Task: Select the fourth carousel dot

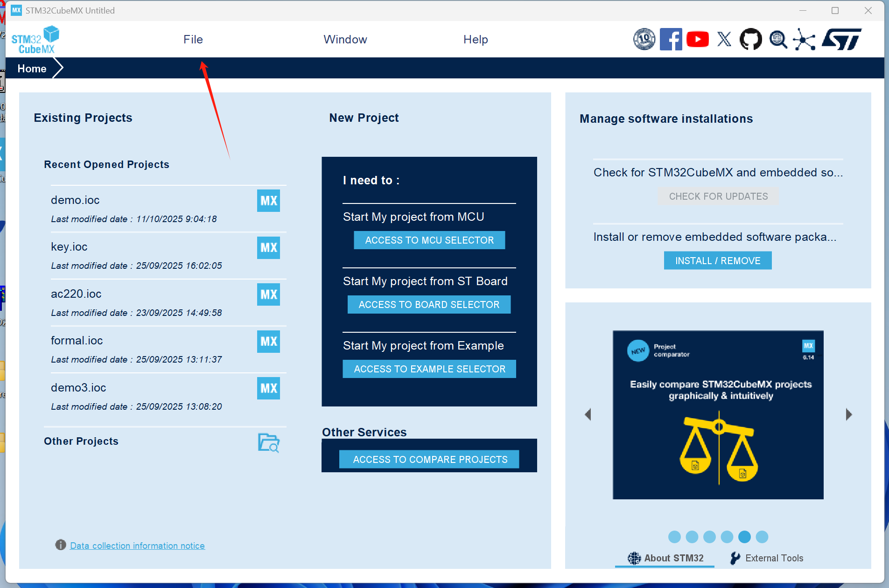Action: [x=727, y=537]
